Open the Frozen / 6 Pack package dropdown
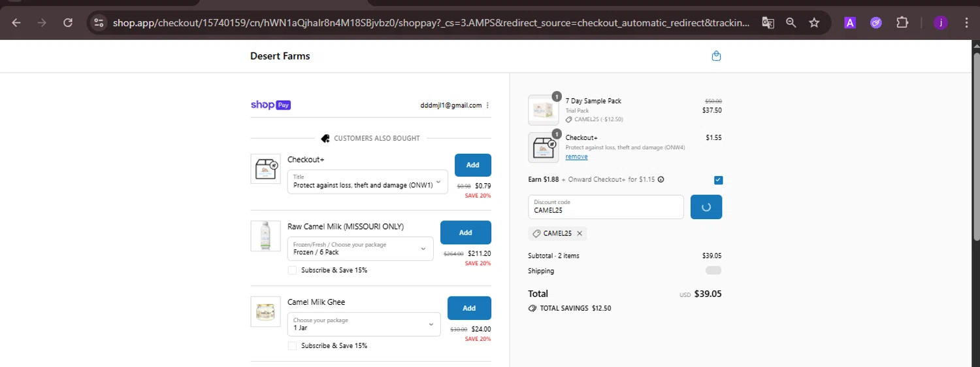Screen dimensions: 980x367 point(361,249)
